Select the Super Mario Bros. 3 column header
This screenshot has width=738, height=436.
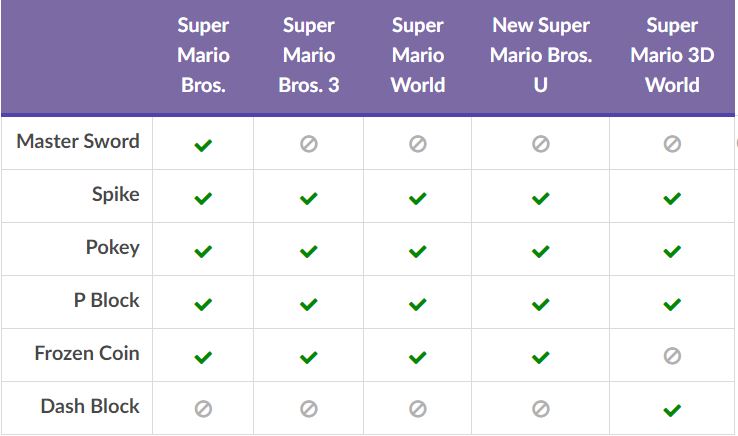309,55
